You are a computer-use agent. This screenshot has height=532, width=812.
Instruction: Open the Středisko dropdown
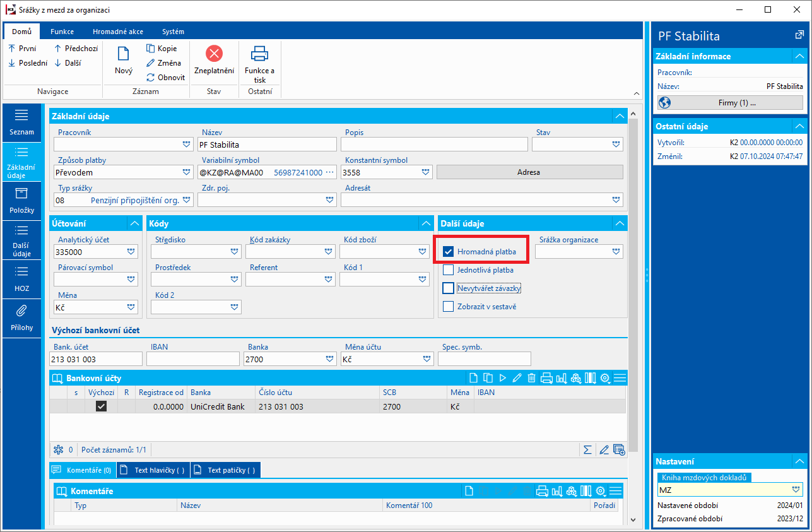click(235, 252)
